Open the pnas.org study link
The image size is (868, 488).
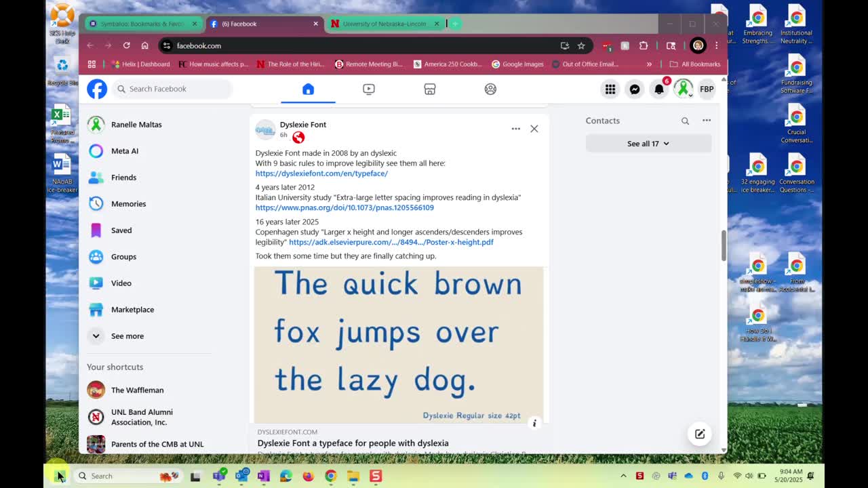344,207
